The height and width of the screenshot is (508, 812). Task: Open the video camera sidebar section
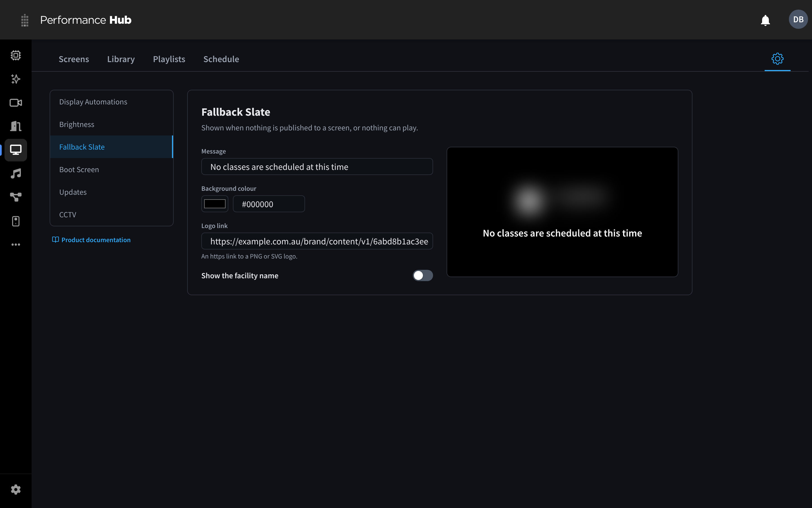tap(16, 103)
